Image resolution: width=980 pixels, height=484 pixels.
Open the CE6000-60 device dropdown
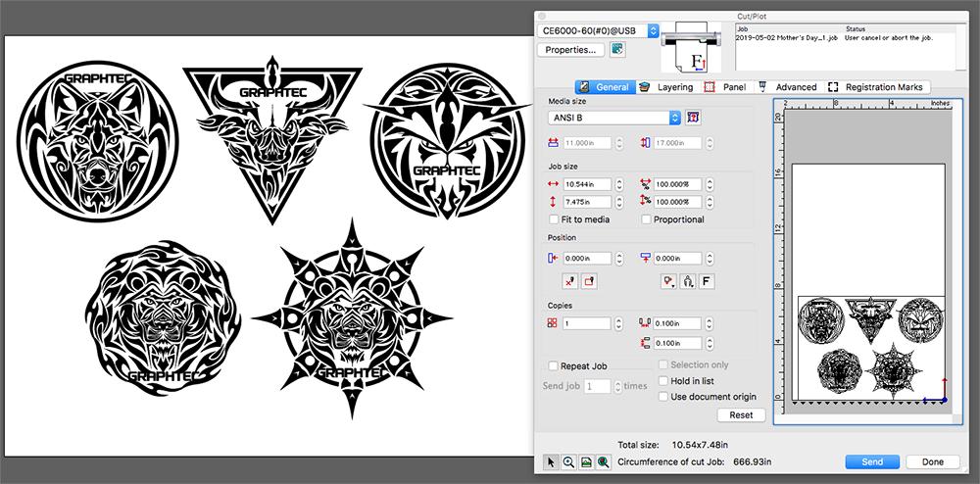599,30
